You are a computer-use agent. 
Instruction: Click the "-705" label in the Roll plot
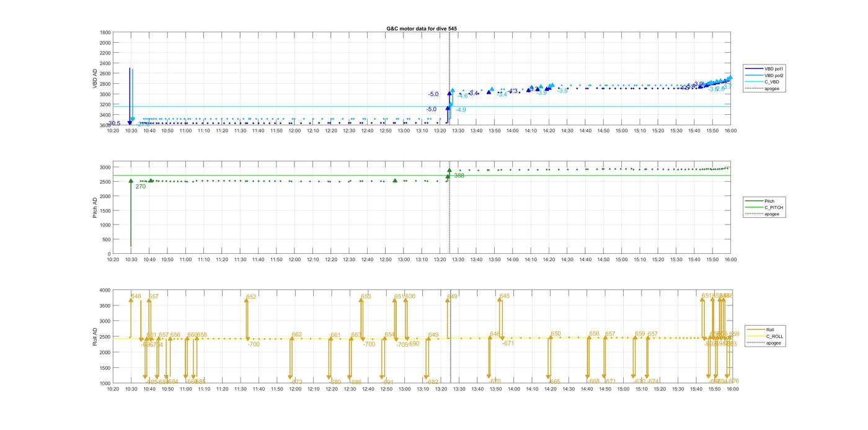pos(402,344)
